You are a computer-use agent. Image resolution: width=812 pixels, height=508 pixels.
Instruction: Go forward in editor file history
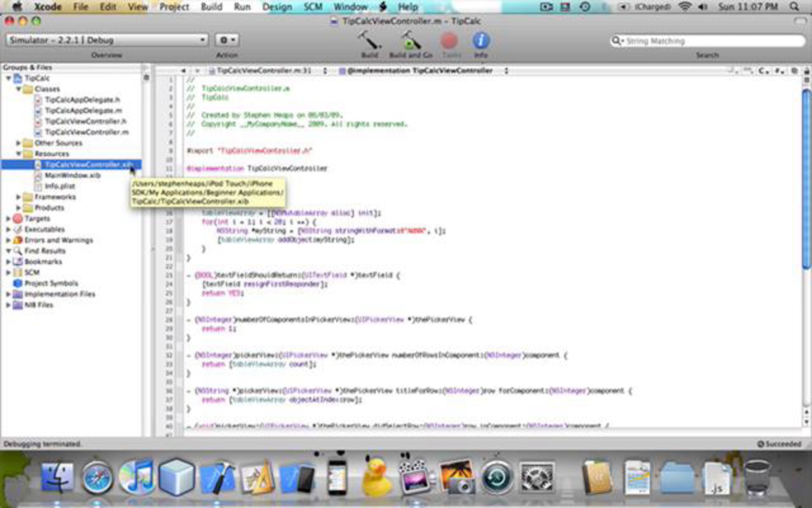(197, 71)
